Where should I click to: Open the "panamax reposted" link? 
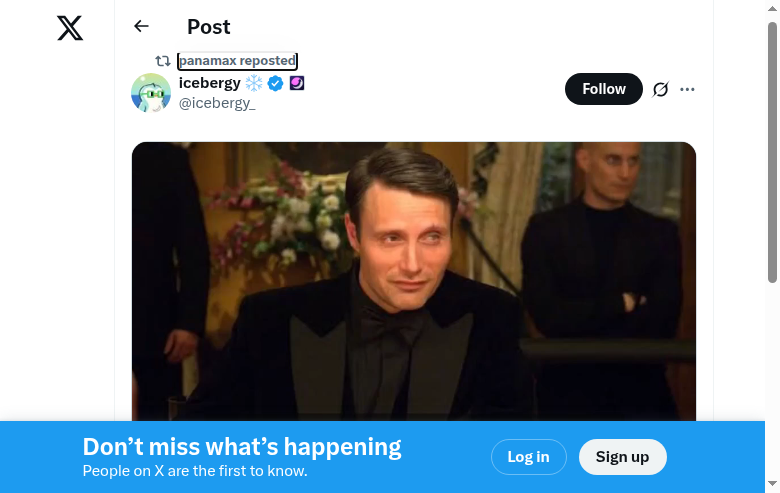(x=237, y=61)
